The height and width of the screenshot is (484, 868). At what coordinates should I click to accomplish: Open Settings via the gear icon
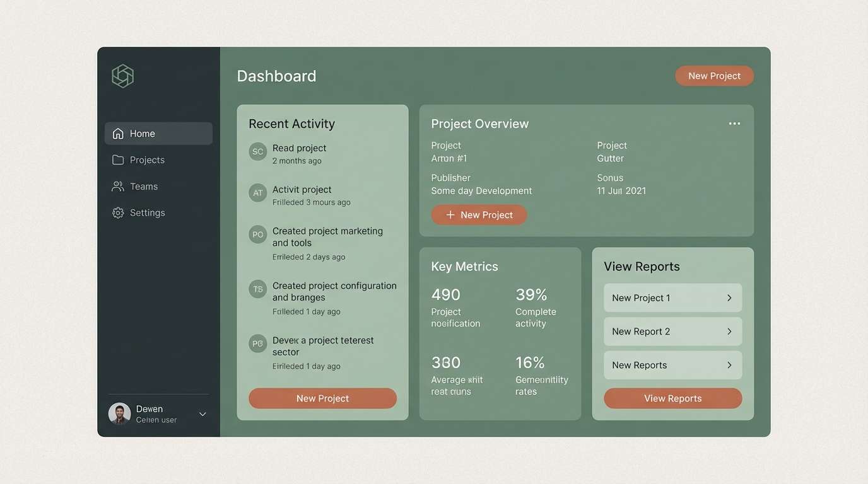coord(118,212)
